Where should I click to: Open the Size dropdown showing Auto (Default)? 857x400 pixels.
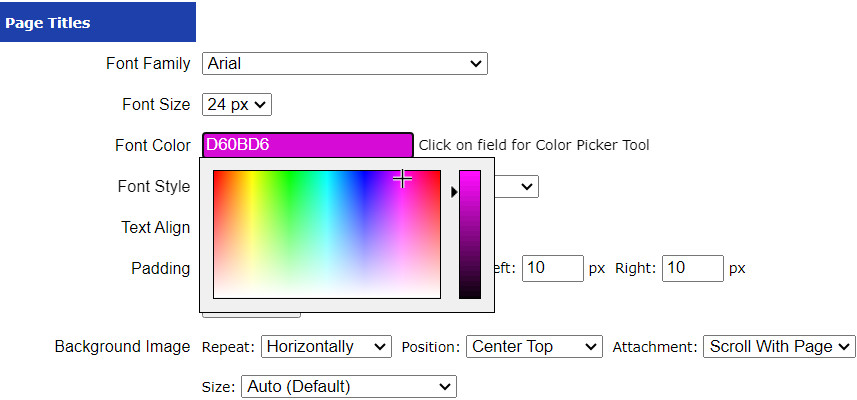click(348, 386)
